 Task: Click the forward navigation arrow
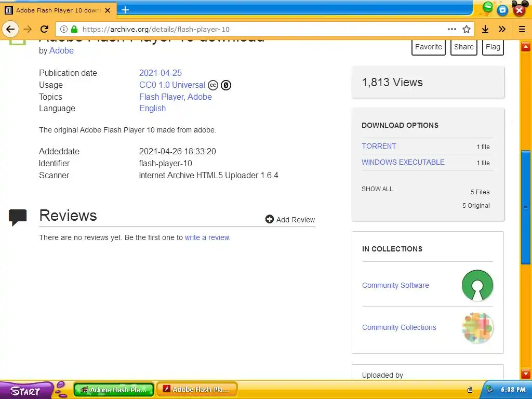(x=28, y=29)
